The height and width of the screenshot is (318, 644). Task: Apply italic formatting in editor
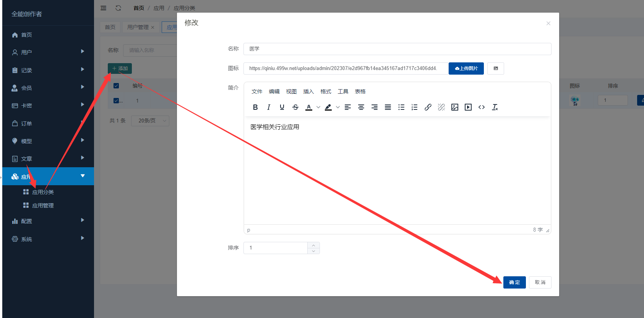pos(269,107)
